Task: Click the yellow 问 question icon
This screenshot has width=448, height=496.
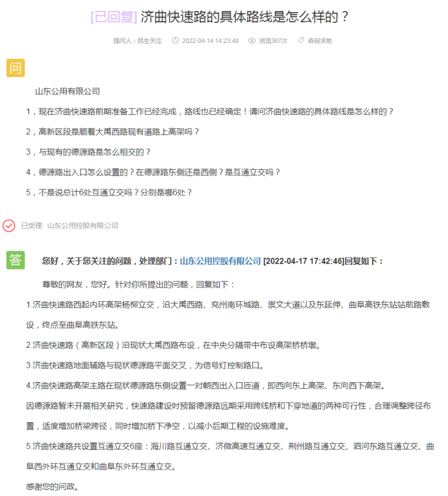Action: (16, 68)
